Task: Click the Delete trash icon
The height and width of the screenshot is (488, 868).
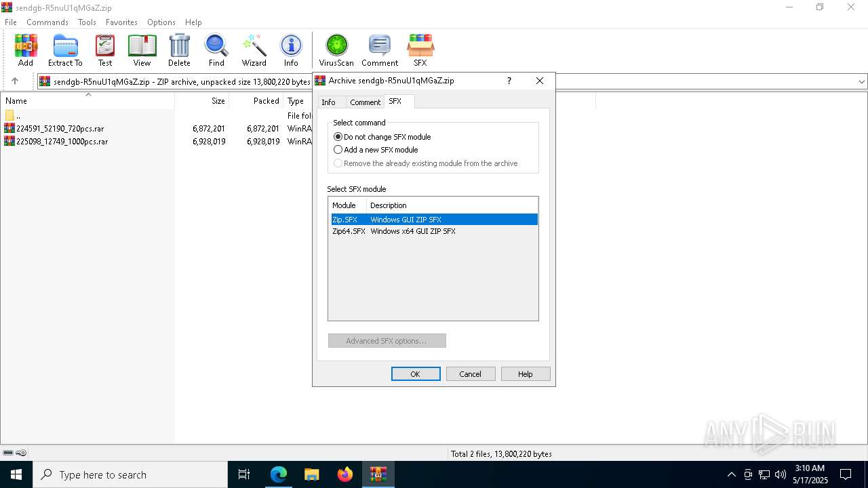Action: (179, 51)
